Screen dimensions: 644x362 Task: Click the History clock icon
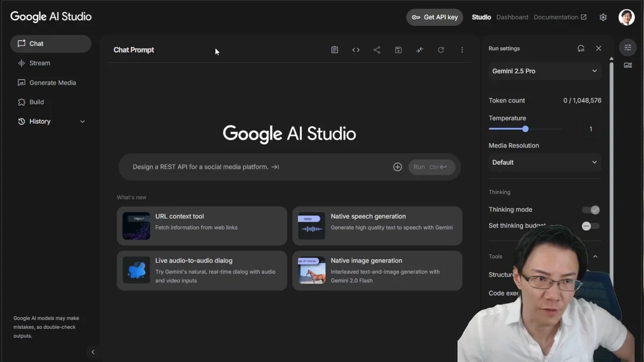pyautogui.click(x=21, y=122)
